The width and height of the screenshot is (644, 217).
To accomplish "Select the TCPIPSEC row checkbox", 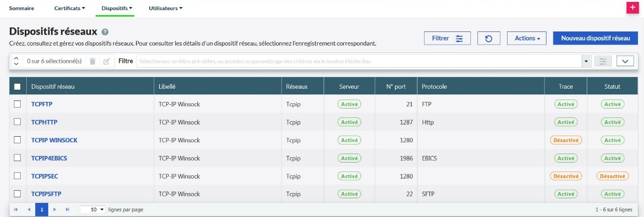I will coord(17,176).
